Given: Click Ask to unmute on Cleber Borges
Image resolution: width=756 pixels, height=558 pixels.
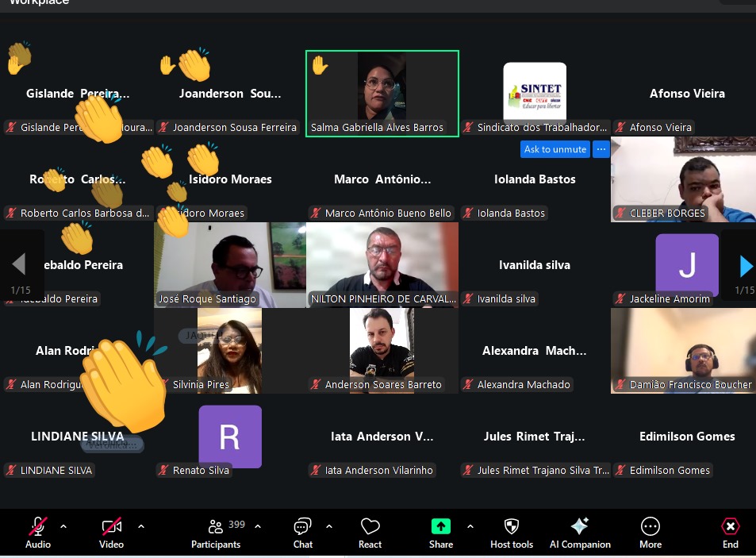Looking at the screenshot, I should click(x=555, y=149).
